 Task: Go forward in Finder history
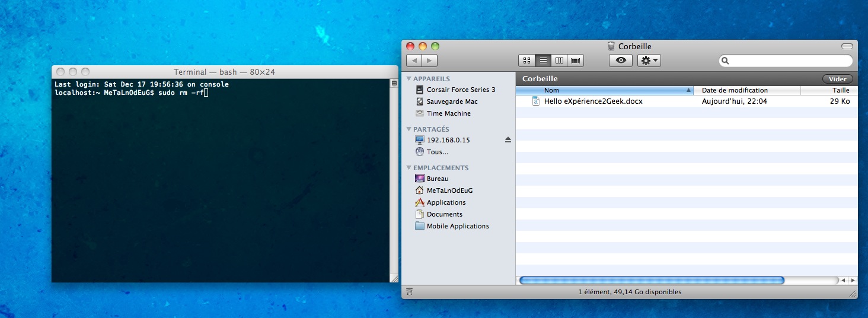pos(429,61)
